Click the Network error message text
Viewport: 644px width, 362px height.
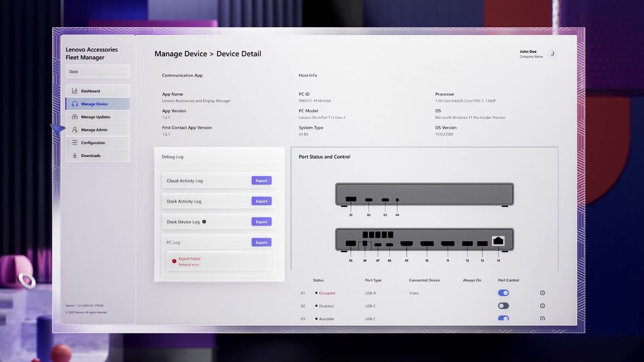[189, 264]
